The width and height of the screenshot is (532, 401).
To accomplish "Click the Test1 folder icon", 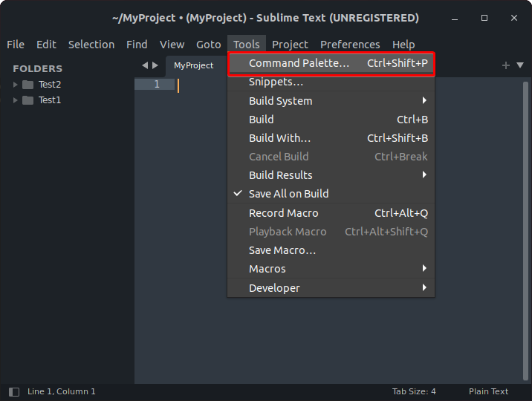I will [x=27, y=100].
